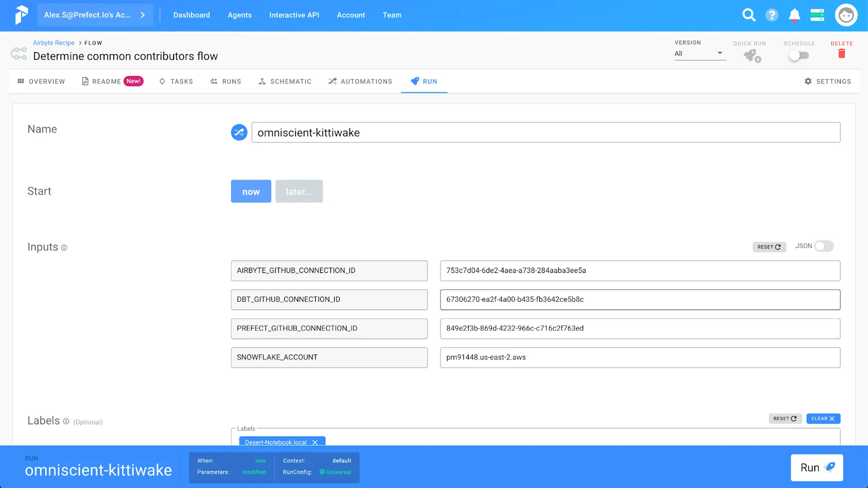Open the Team nav item
This screenshot has width=868, height=488.
pos(392,15)
